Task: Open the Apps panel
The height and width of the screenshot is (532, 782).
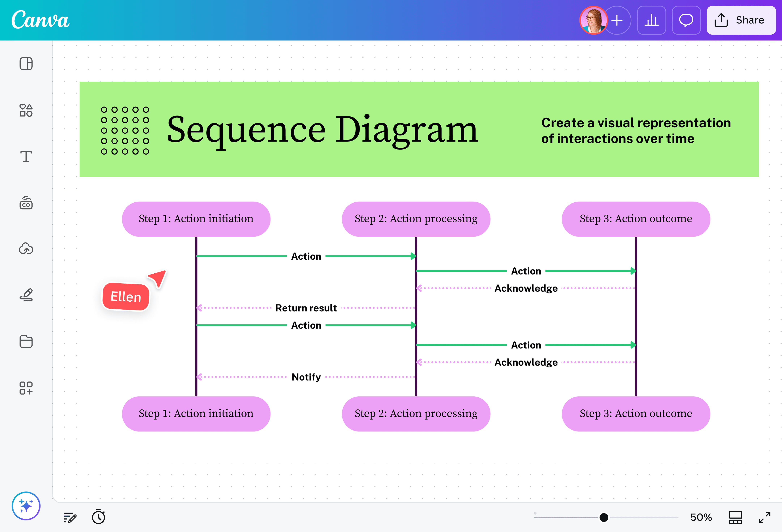Action: [x=26, y=388]
